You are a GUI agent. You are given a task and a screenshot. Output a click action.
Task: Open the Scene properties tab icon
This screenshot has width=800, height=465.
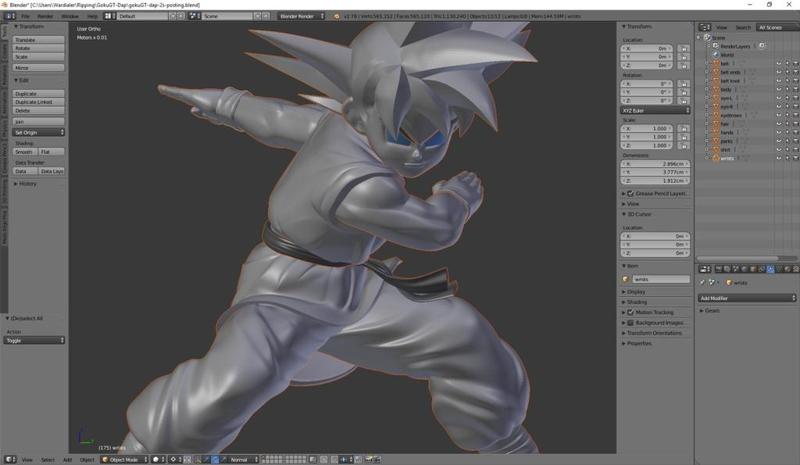pos(736,269)
